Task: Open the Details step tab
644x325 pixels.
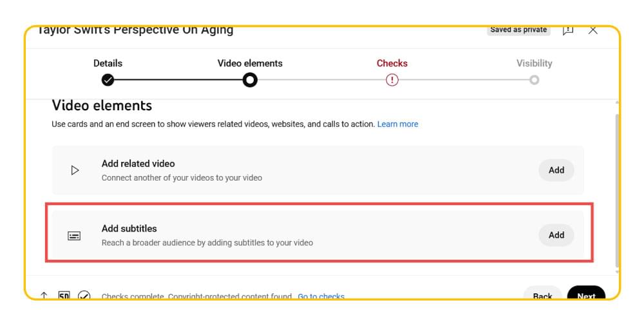Action: pos(108,63)
